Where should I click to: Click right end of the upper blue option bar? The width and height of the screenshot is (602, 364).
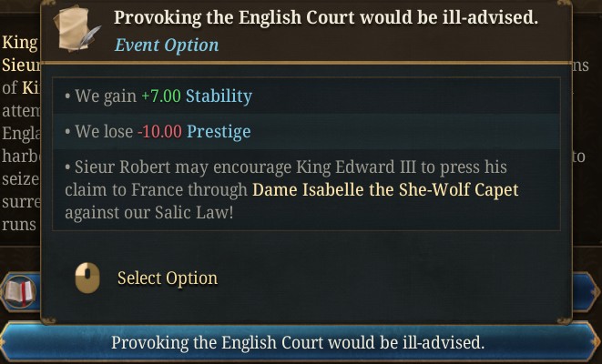click(x=587, y=292)
